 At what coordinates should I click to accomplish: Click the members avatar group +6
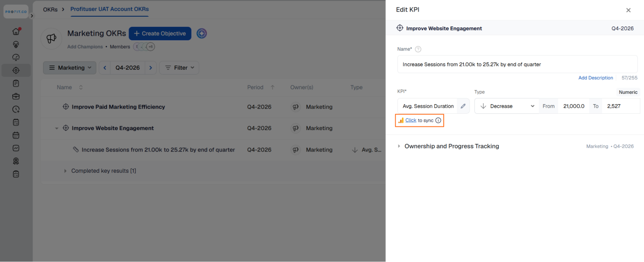coord(144,46)
